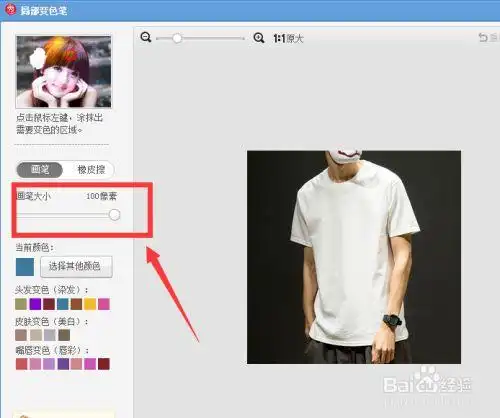500x418 pixels.
Task: Click the 皮肤变色（美白） heading
Action: 52,322
